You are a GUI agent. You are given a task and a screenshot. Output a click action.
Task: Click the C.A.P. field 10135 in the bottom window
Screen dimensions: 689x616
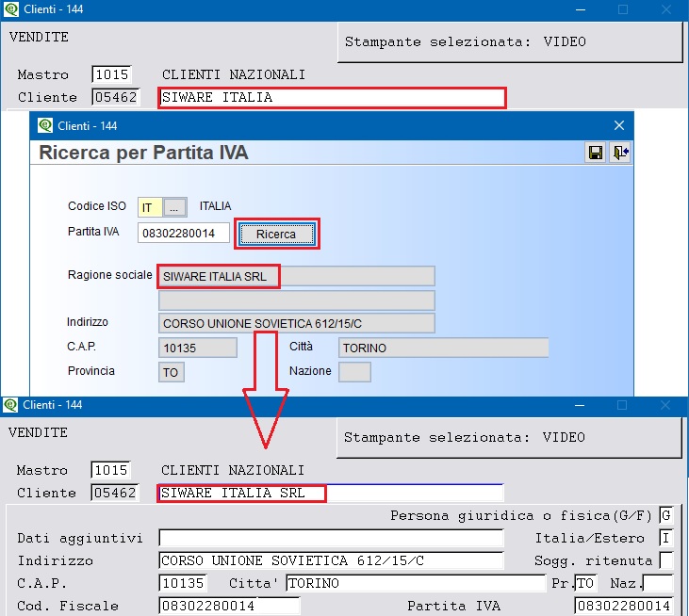[x=183, y=583]
